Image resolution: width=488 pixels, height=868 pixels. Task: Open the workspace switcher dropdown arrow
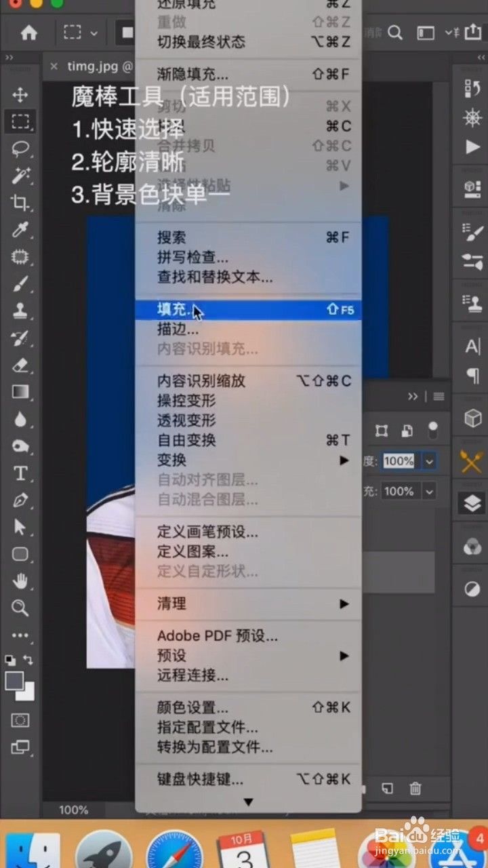(449, 33)
